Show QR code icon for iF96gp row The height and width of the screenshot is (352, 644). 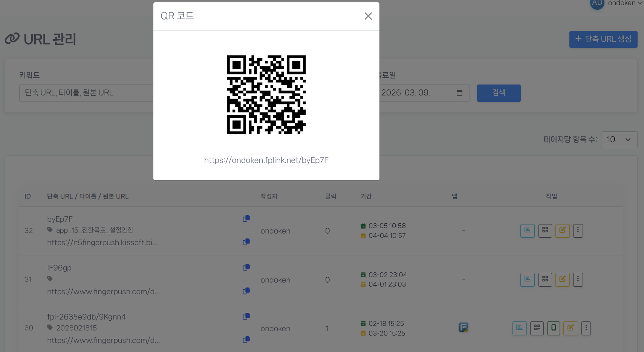545,280
